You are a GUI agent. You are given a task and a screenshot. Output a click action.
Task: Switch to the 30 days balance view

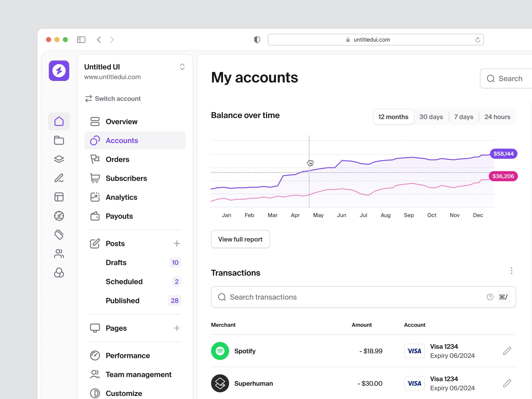(431, 117)
